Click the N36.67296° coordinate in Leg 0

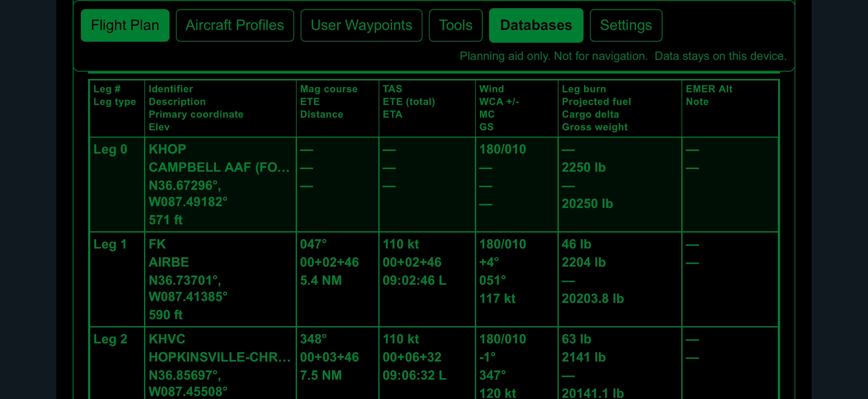click(x=185, y=185)
